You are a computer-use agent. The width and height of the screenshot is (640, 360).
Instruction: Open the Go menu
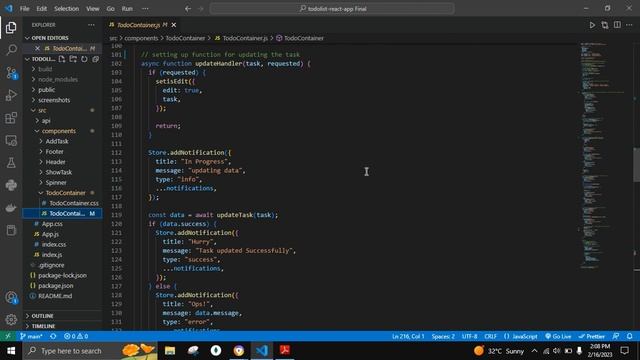[111, 9]
